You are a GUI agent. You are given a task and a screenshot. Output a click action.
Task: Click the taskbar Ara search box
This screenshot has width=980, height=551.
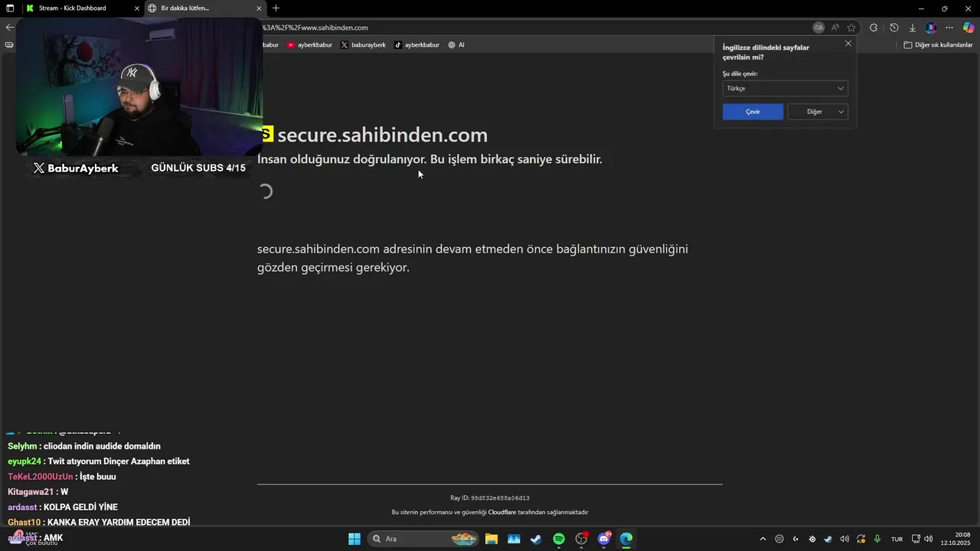point(424,539)
